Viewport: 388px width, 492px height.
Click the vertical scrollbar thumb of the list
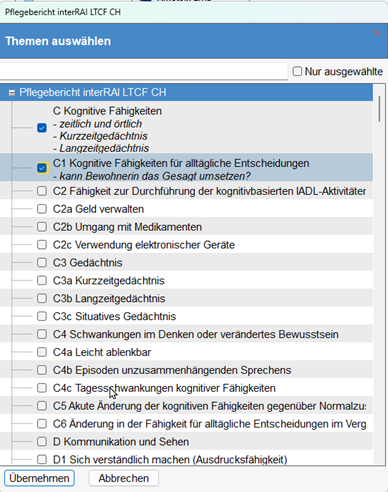coord(380,109)
